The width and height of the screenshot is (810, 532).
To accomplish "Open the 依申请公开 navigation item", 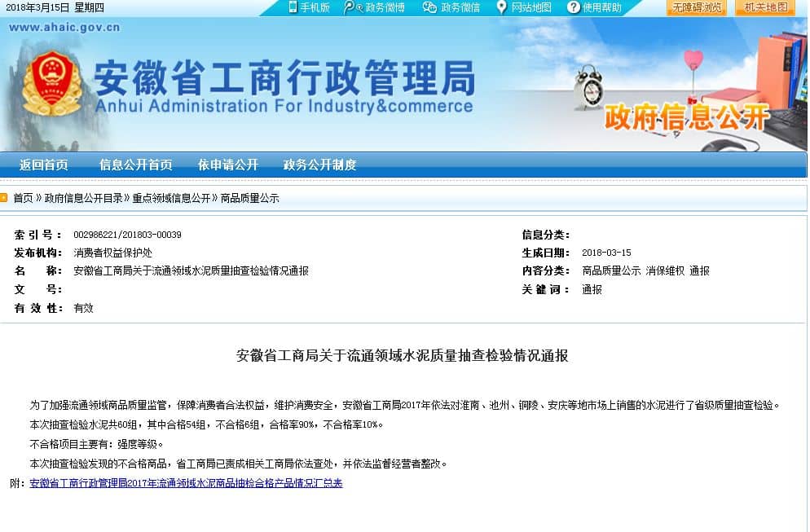I will click(227, 165).
